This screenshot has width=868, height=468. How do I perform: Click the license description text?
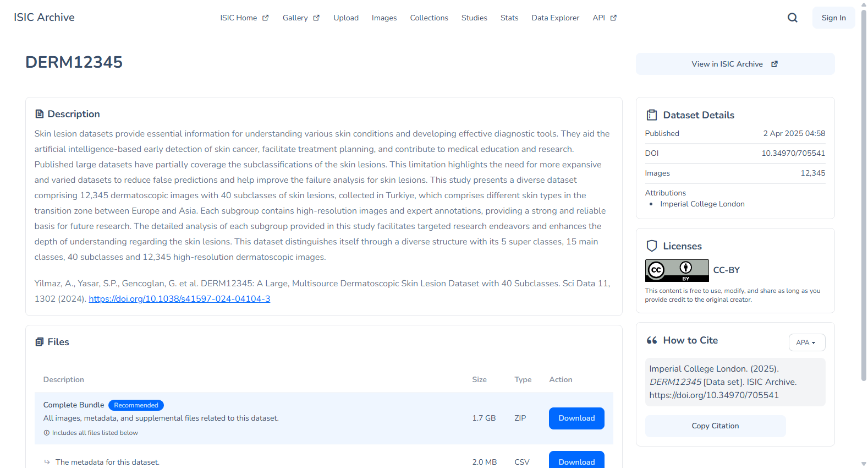click(x=733, y=295)
